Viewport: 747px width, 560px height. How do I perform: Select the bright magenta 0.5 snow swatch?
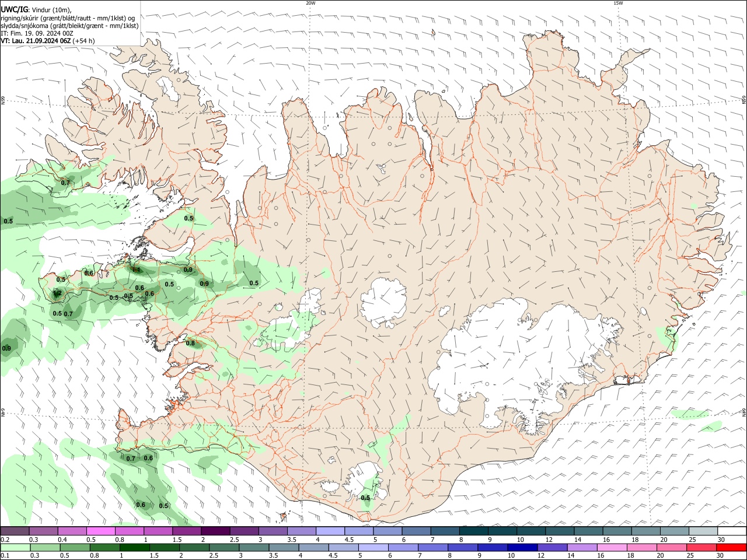[x=100, y=531]
